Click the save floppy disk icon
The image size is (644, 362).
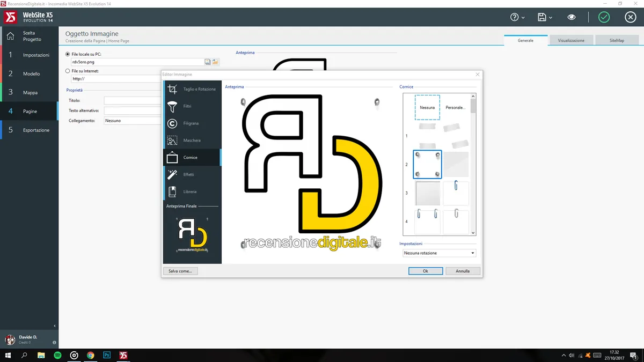point(542,17)
